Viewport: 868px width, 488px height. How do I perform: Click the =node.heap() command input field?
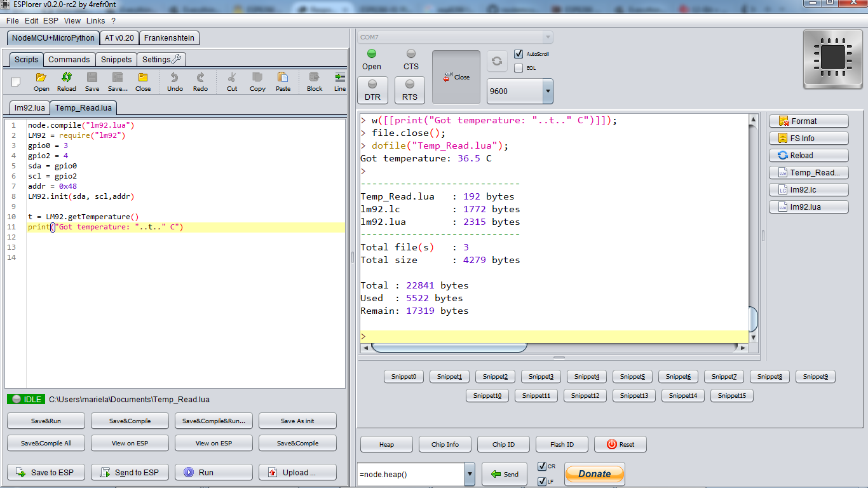[411, 475]
